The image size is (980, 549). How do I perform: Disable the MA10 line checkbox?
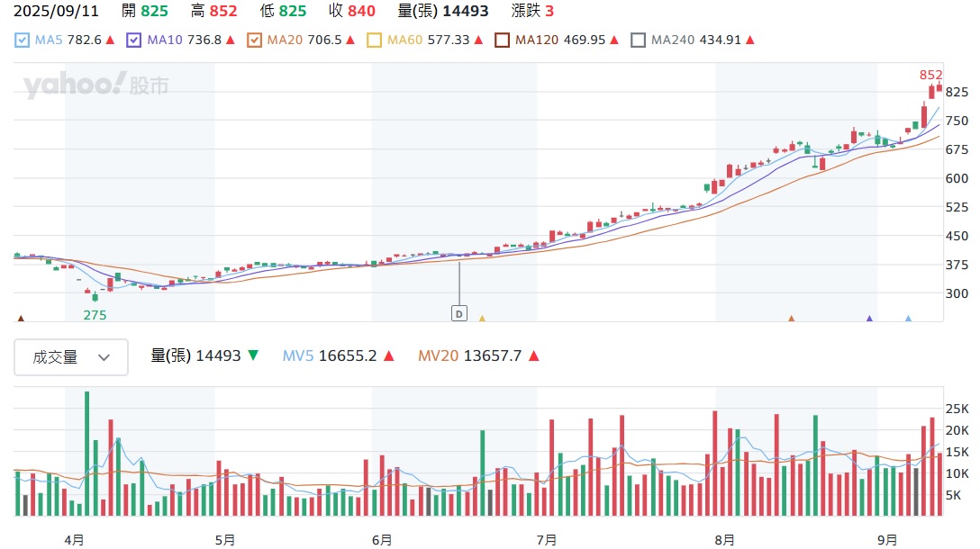134,40
